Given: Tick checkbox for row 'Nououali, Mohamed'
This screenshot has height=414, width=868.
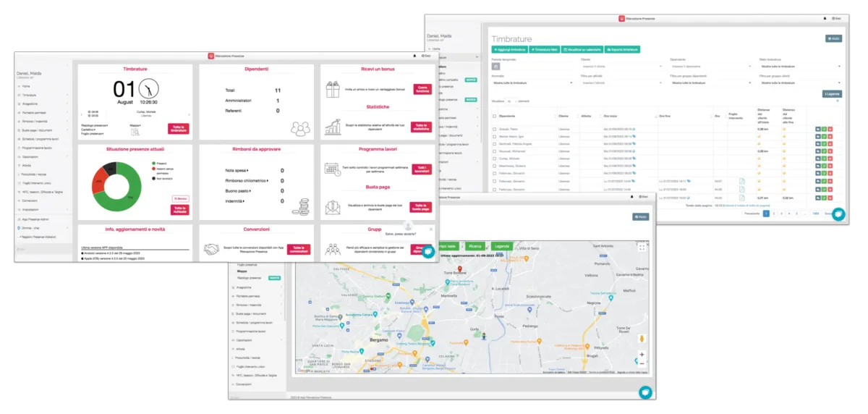Looking at the screenshot, I should click(x=495, y=151).
